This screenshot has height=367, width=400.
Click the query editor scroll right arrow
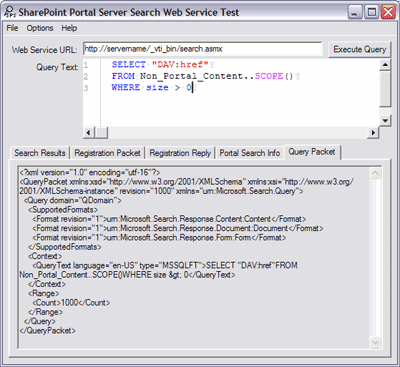(x=373, y=133)
